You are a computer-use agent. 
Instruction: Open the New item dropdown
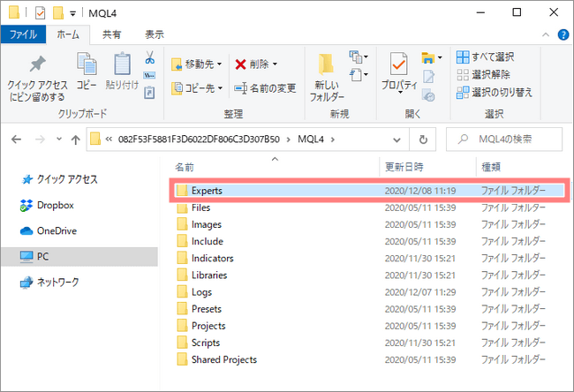(359, 57)
